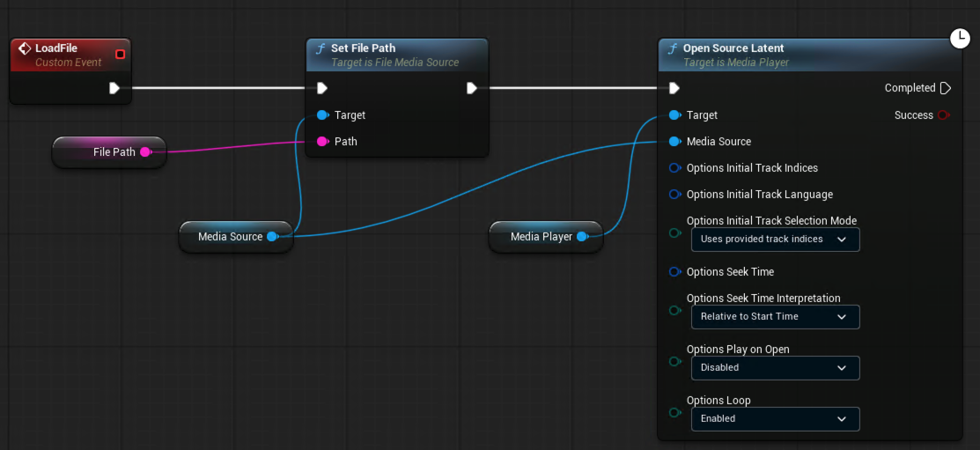980x450 pixels.
Task: Click Set File Path execution input pin
Action: pyautogui.click(x=322, y=88)
